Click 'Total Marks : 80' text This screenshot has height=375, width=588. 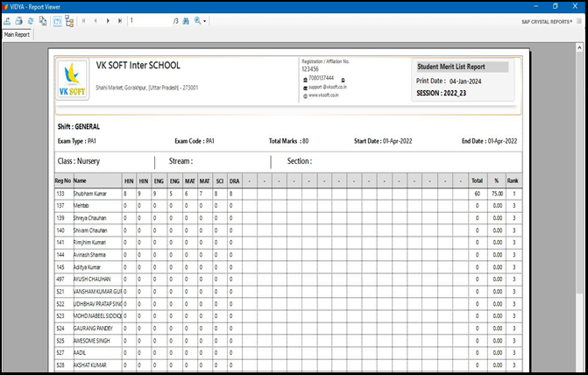[x=288, y=141]
